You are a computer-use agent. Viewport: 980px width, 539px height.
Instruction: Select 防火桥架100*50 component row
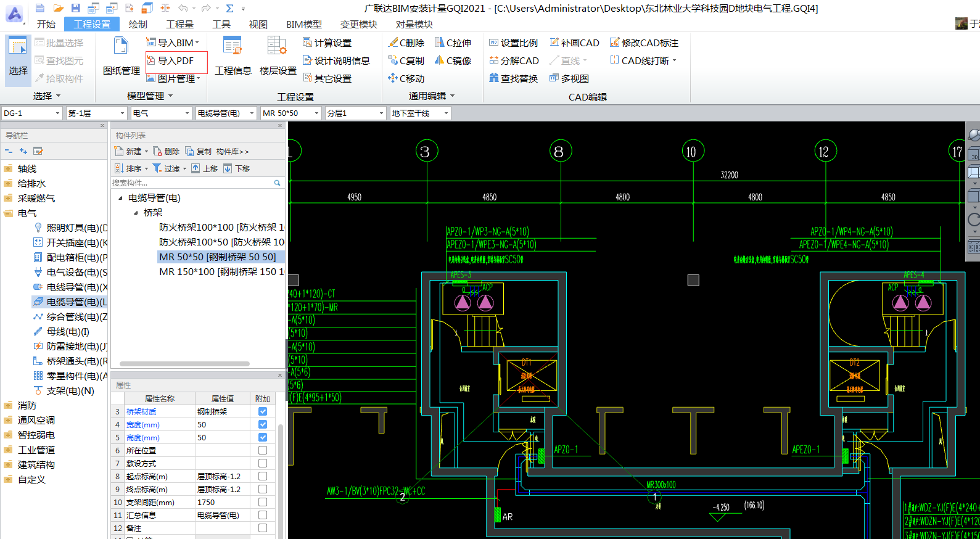(x=221, y=242)
